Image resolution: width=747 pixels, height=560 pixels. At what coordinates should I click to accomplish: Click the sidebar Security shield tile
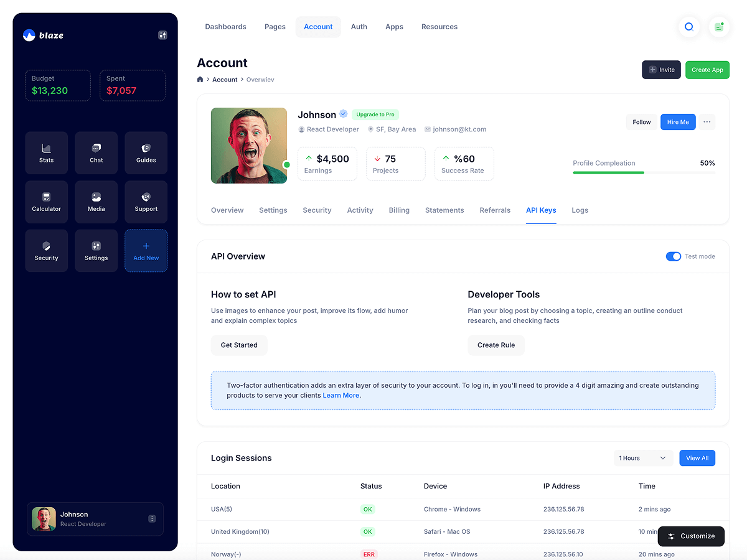coord(47,251)
